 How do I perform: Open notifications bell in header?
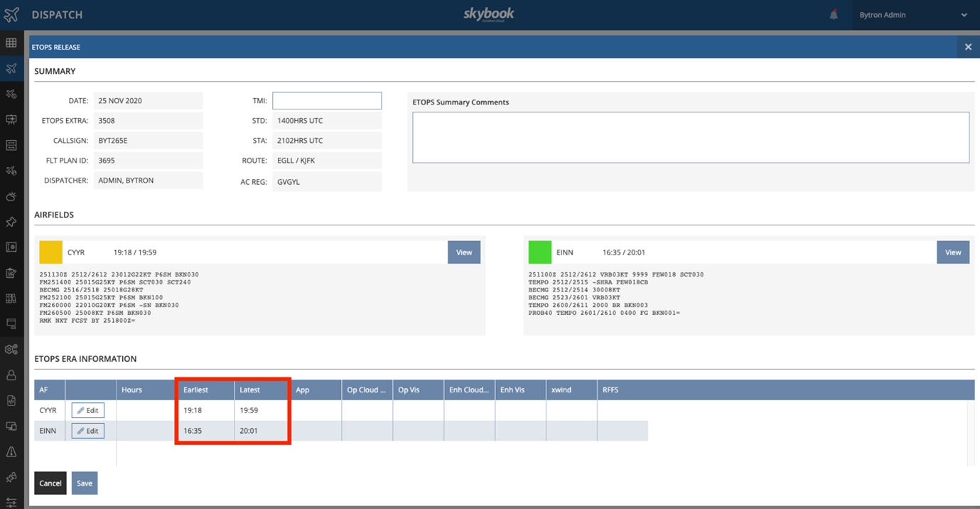click(x=834, y=15)
